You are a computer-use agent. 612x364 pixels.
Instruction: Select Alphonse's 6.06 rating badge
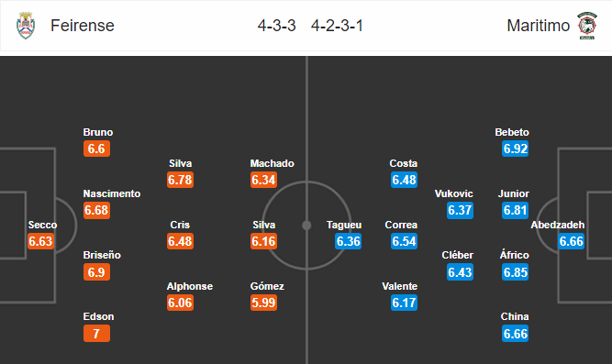tap(180, 303)
